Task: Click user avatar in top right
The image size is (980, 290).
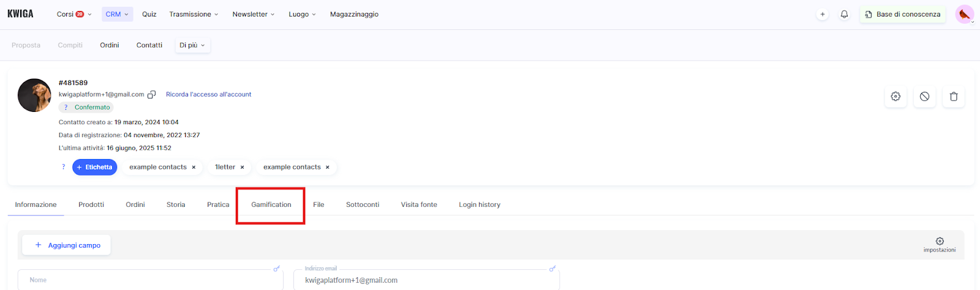Action: 964,14
